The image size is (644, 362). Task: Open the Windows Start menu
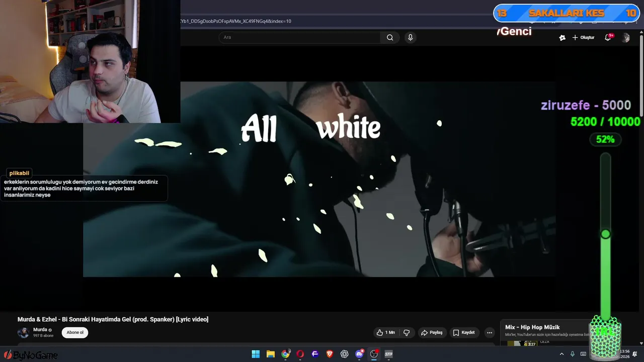[256, 354]
